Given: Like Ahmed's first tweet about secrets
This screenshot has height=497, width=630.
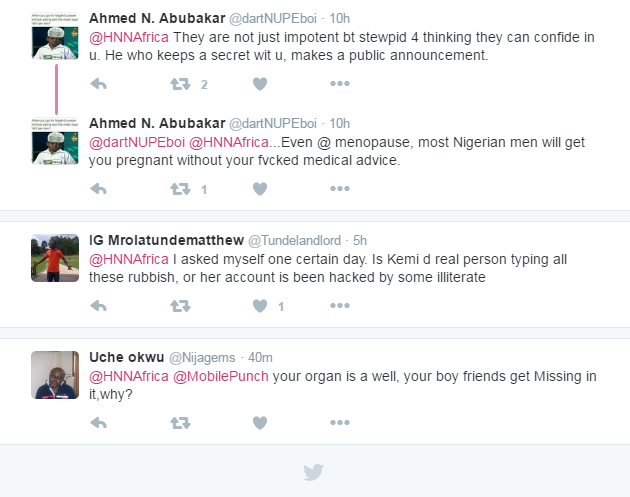Looking at the screenshot, I should [260, 84].
